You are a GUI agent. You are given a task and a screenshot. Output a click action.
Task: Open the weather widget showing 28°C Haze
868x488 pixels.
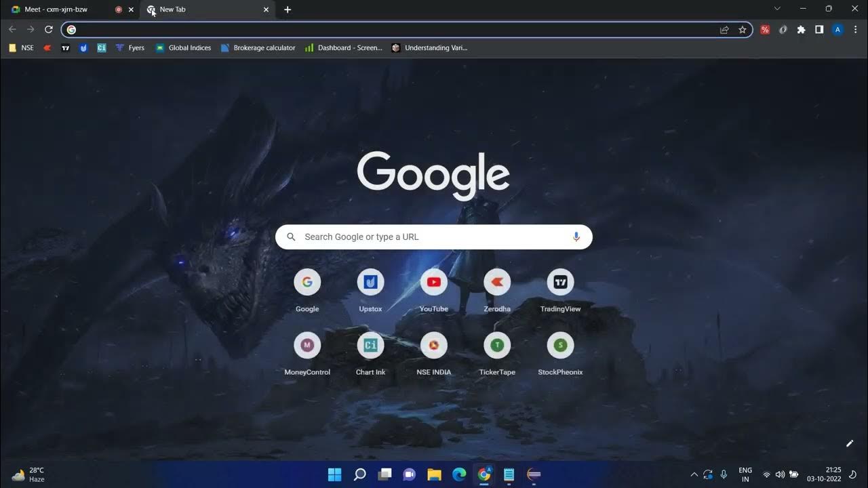(x=28, y=474)
